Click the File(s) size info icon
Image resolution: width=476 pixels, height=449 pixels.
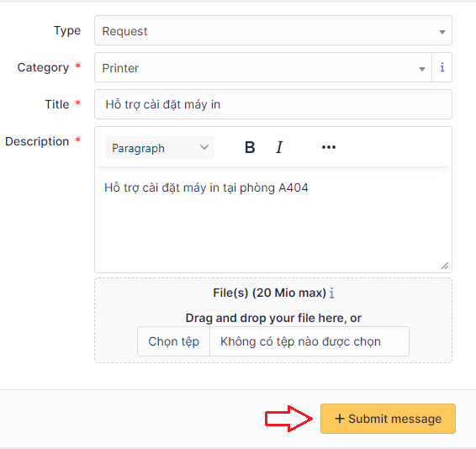(x=332, y=293)
